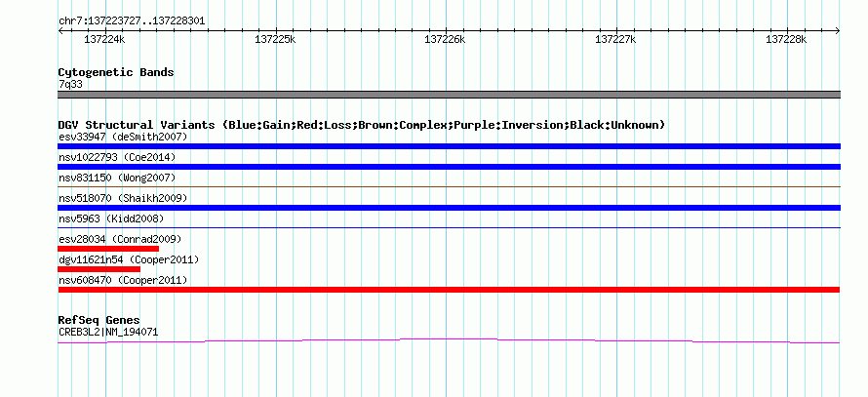868x397 pixels.
Task: Select the blue nsv518070 gain bar
Action: [449, 208]
